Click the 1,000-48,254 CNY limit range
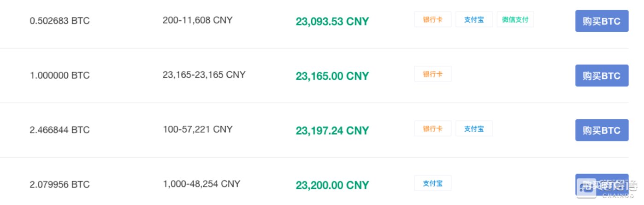 201,183
